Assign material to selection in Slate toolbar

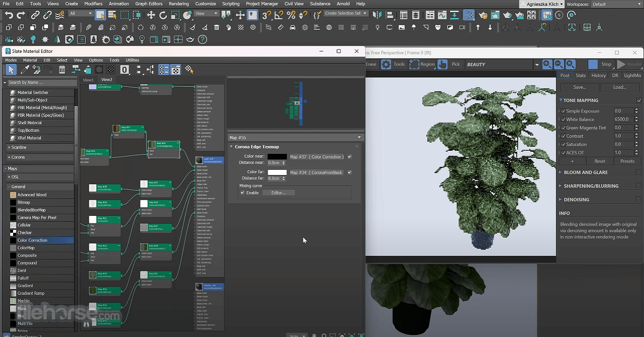(x=37, y=70)
